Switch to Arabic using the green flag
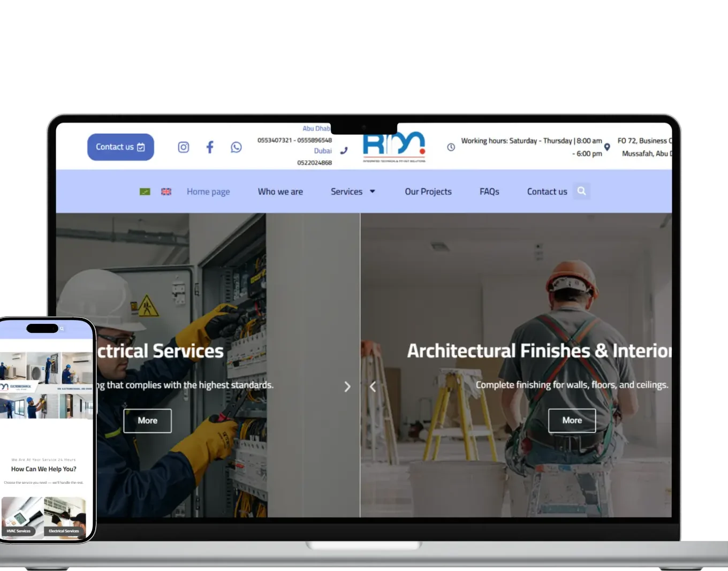Viewport: 728px width, 571px height. 145,192
